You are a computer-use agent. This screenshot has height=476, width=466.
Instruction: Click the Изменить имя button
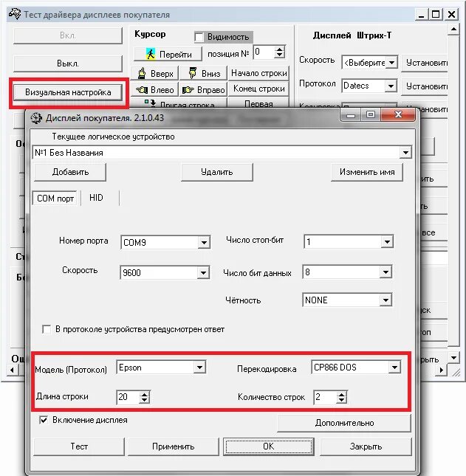(367, 172)
